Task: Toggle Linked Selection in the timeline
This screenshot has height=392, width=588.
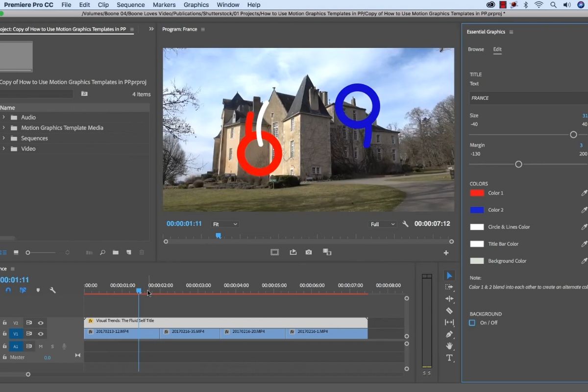Action: (x=23, y=290)
